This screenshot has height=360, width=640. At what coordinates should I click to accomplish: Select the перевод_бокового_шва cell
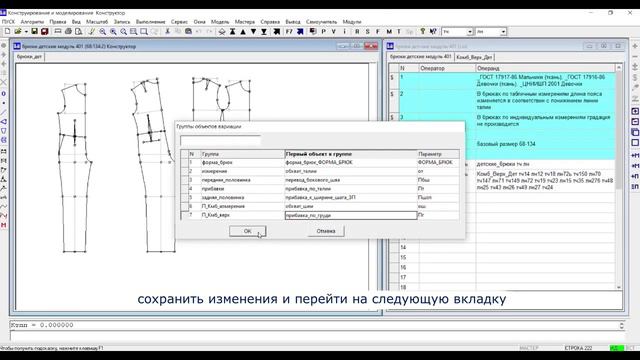[x=351, y=180]
